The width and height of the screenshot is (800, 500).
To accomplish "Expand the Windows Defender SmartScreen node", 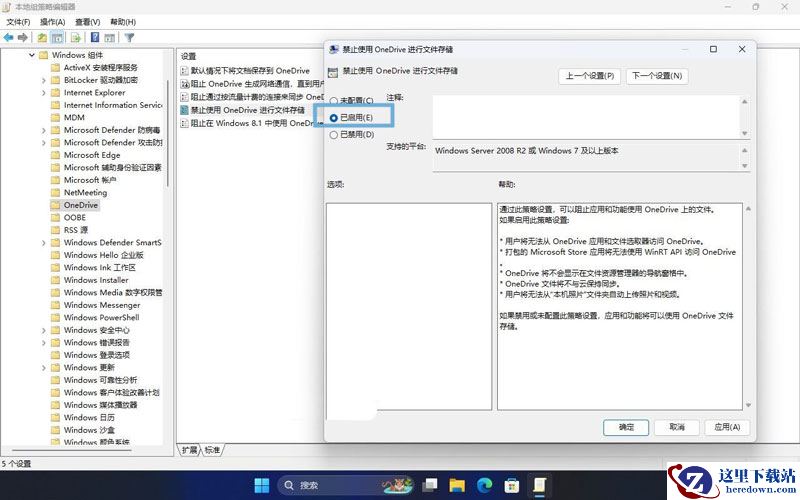I will click(44, 243).
